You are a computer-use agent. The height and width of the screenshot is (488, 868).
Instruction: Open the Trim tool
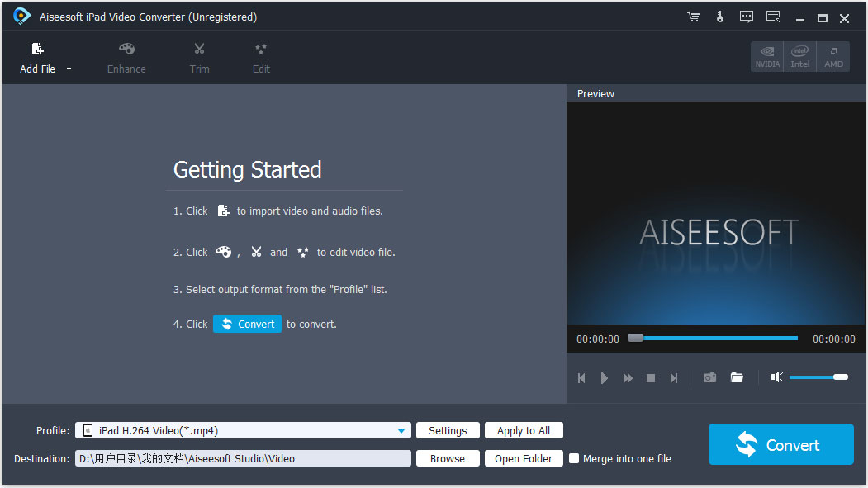click(199, 58)
